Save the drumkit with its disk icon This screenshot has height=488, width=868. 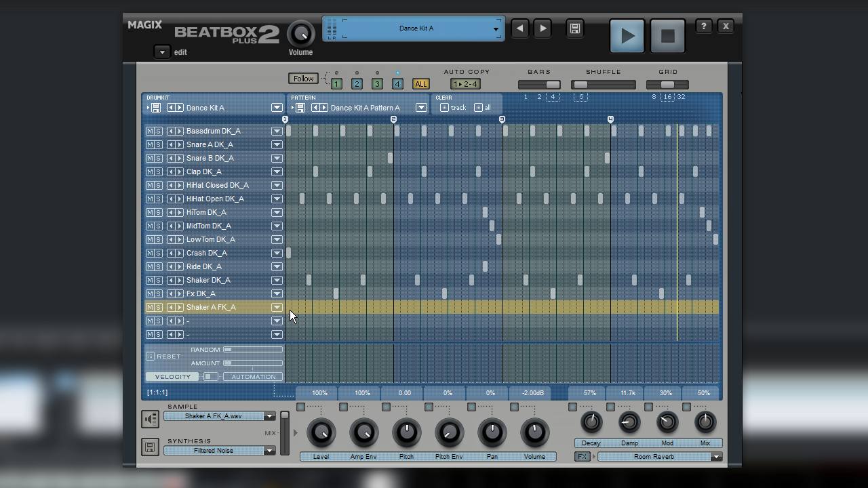coord(155,108)
